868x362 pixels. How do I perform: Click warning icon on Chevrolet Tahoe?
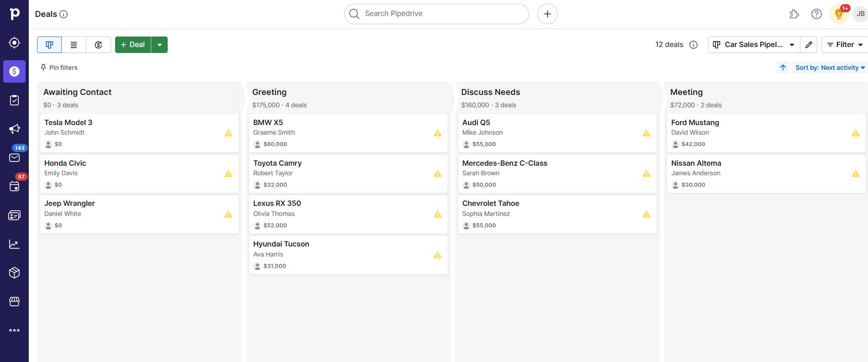pos(646,214)
